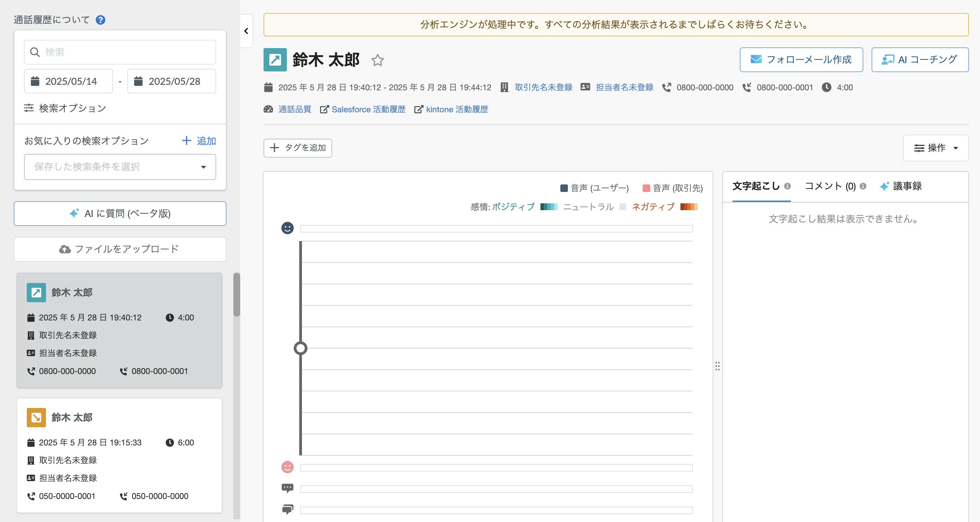The width and height of the screenshot is (980, 522).
Task: Click フォローメール作成 button
Action: pyautogui.click(x=801, y=60)
